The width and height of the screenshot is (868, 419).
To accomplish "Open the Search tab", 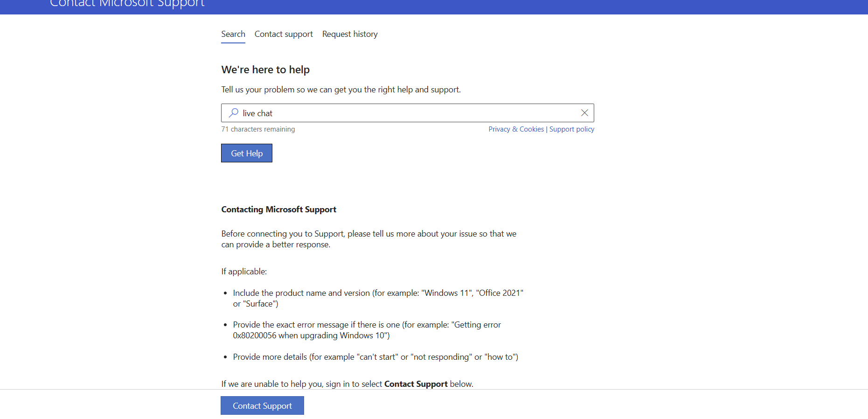I will point(233,34).
